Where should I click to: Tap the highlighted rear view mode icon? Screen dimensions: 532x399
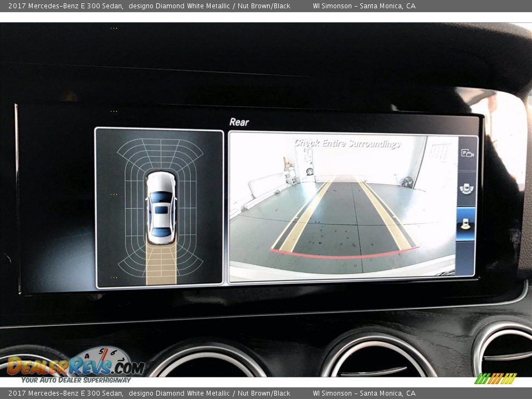point(465,224)
